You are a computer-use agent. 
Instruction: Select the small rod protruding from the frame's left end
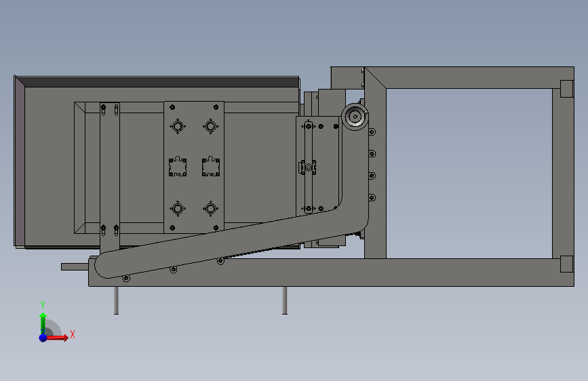point(75,266)
